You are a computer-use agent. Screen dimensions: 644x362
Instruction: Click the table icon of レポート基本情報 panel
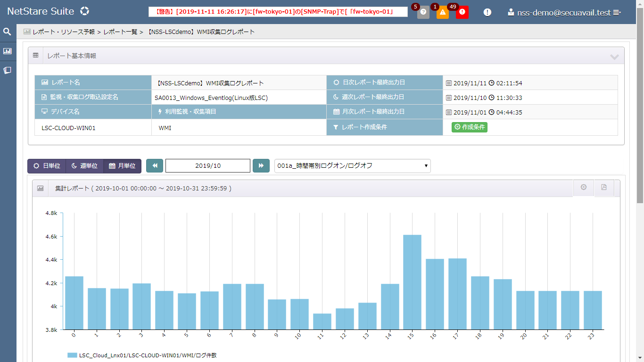pyautogui.click(x=36, y=56)
